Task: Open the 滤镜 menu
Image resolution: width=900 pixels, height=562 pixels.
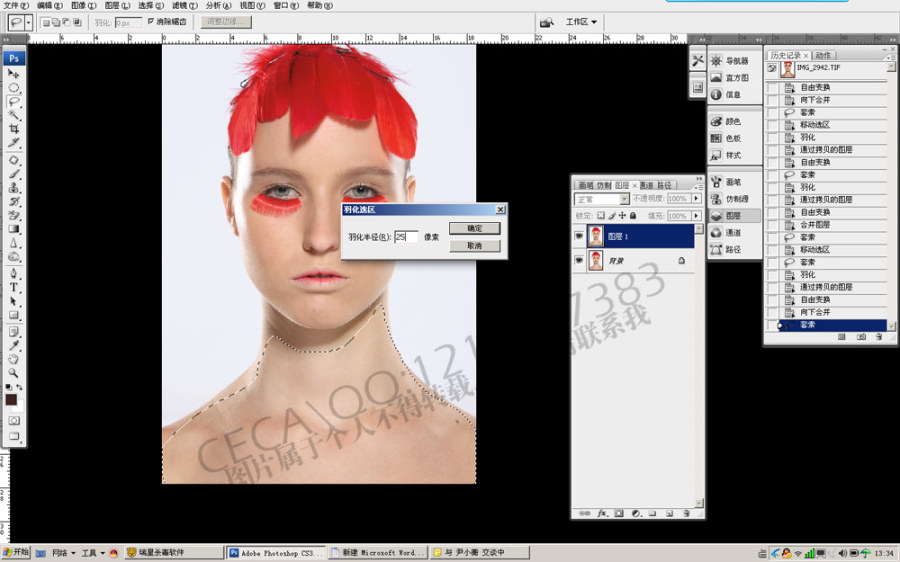Action: coord(185,5)
